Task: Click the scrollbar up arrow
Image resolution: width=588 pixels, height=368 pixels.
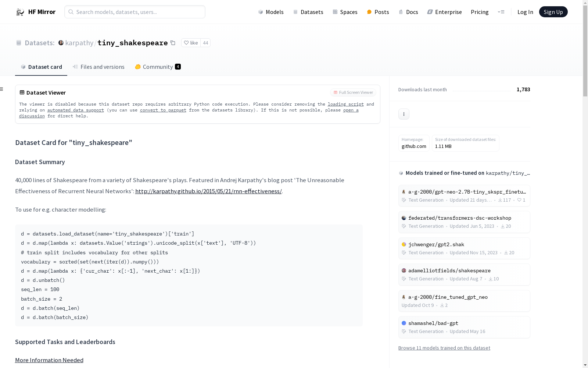Action: tap(585, 3)
